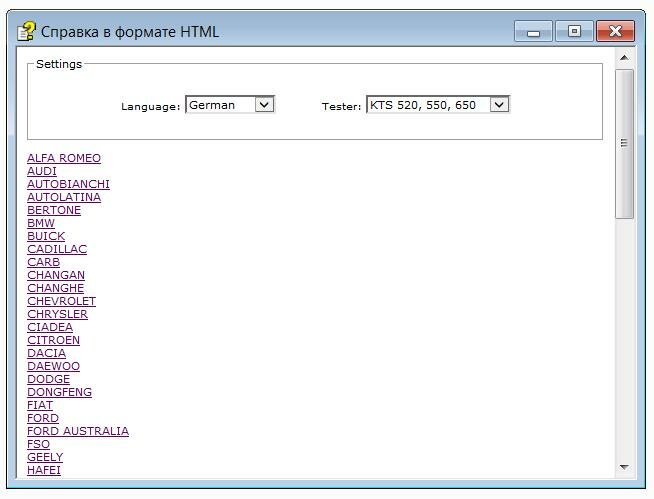Click the DONGFENG link
The width and height of the screenshot is (654, 499).
click(59, 392)
